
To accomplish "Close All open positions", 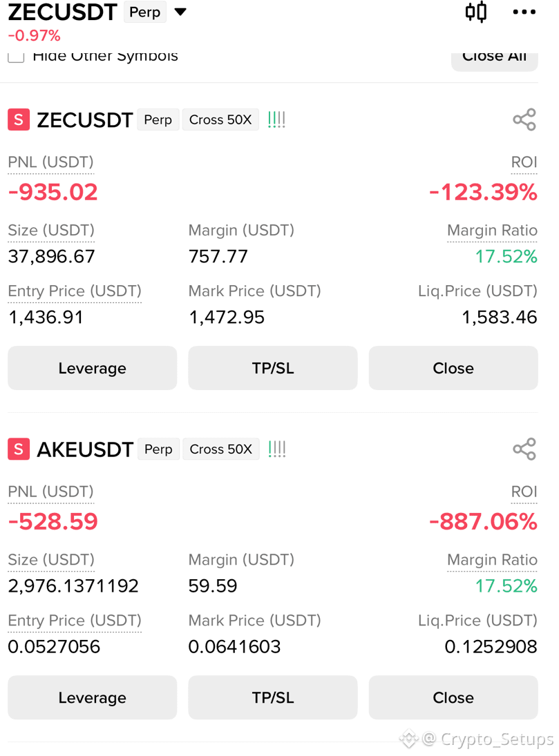I will [494, 61].
